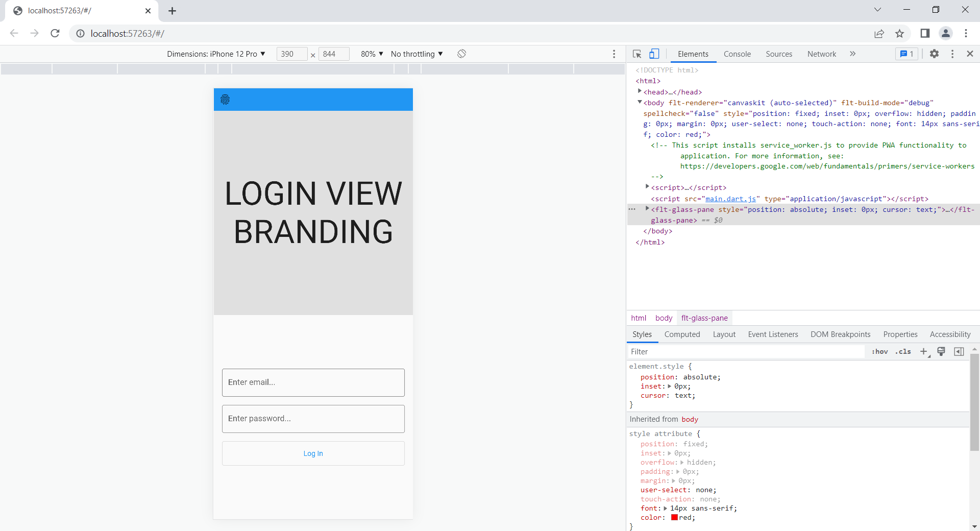Open the main.dart.js source link
This screenshot has height=531, width=980.
click(x=730, y=199)
